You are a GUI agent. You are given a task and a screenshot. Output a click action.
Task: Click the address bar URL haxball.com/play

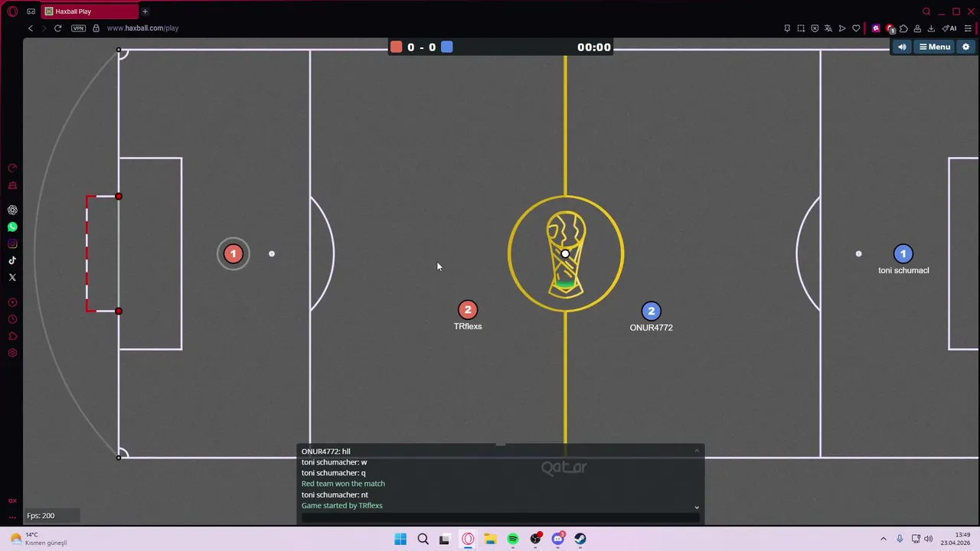tap(142, 28)
